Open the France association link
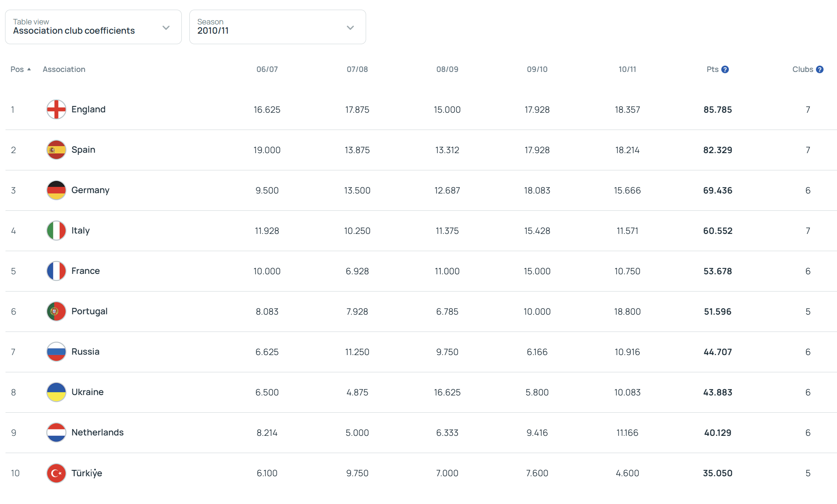This screenshot has width=837, height=504. pos(85,271)
